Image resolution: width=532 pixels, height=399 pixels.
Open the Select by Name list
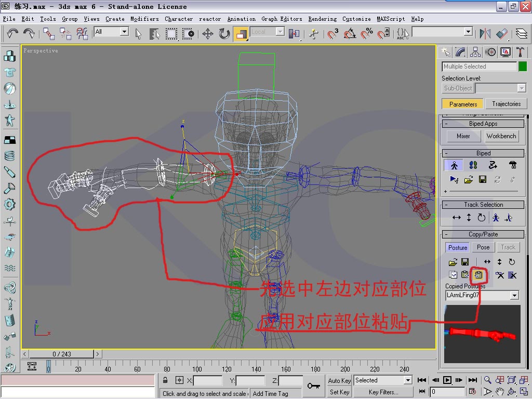click(x=154, y=34)
